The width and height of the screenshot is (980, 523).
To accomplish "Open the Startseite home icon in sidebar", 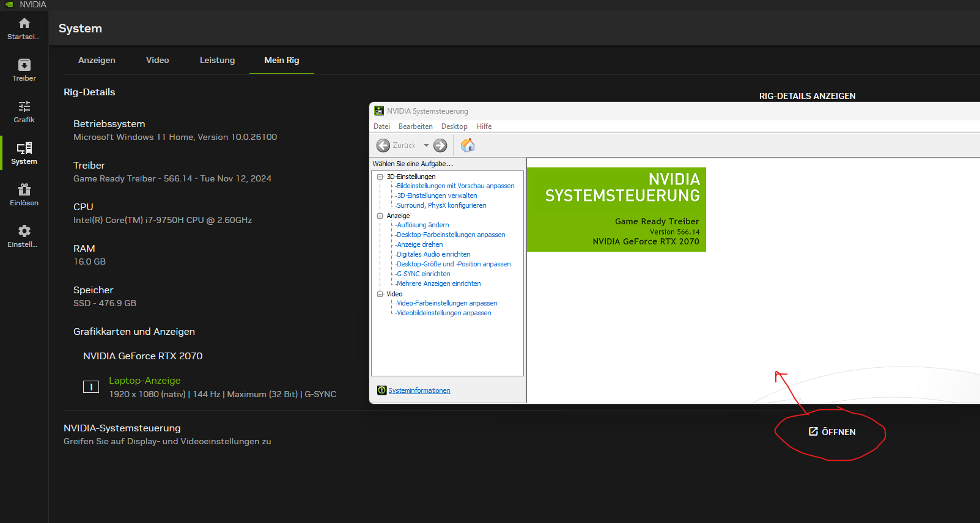I will tap(24, 23).
